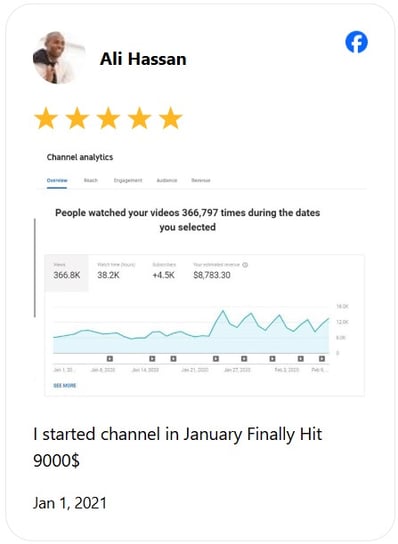
Task: Click the Ali Hassan name heading
Action: click(x=143, y=59)
